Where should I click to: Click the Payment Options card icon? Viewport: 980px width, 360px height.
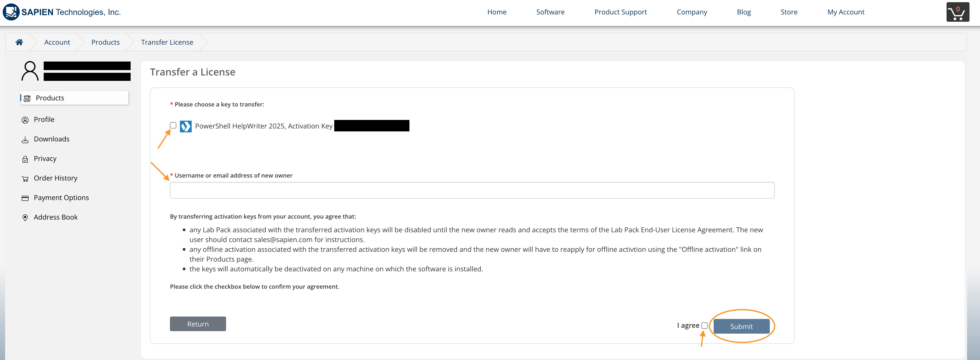tap(25, 198)
